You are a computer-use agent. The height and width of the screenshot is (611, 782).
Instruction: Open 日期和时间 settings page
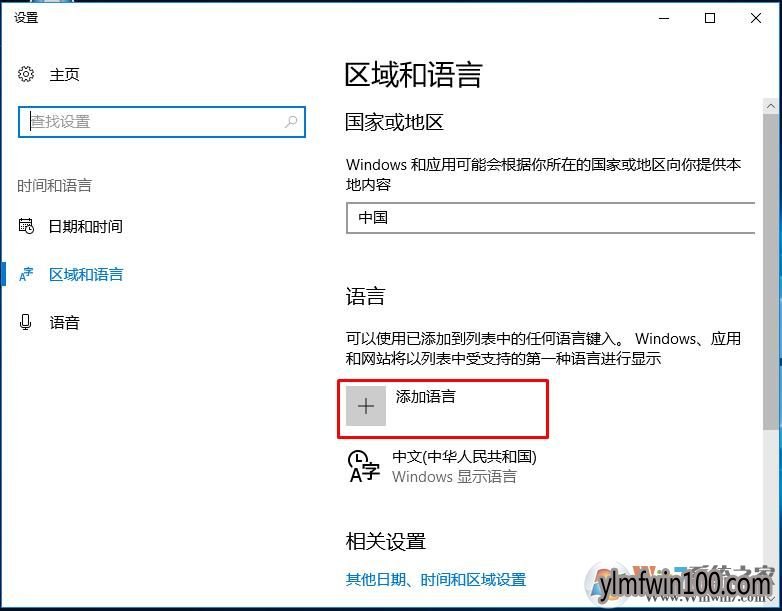point(85,226)
